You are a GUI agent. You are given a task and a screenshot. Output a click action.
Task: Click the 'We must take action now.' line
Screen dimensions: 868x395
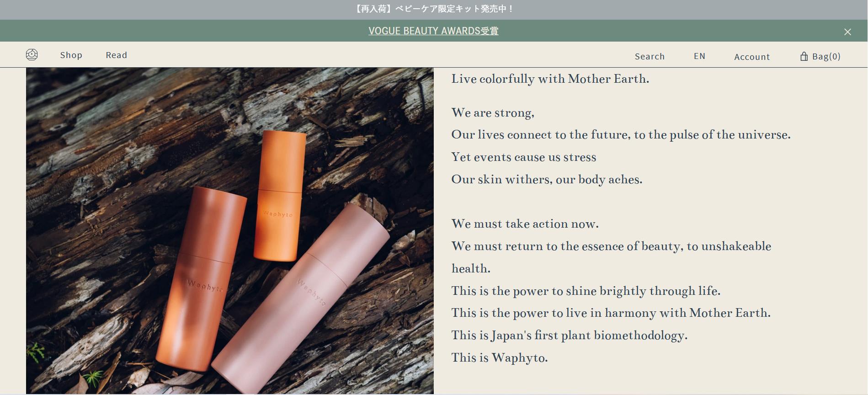pyautogui.click(x=525, y=224)
